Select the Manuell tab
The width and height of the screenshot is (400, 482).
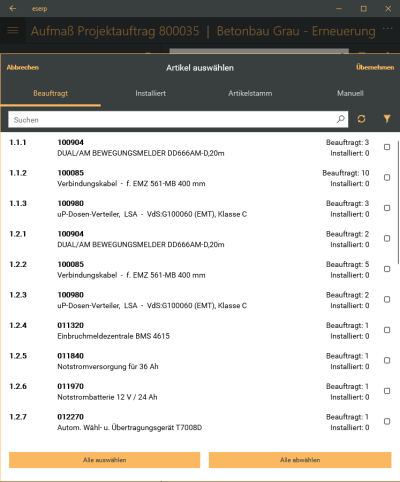tap(350, 93)
